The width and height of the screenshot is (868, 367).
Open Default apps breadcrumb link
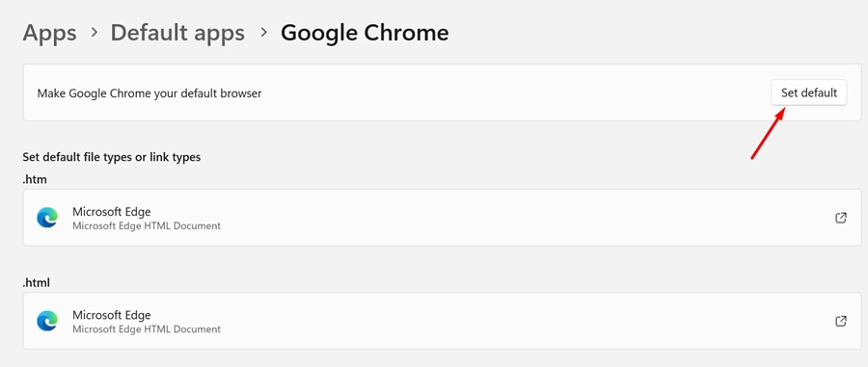click(x=177, y=33)
